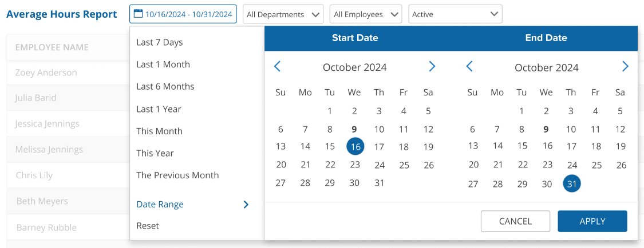Pick day 1 in End Date calendar
Image resolution: width=644 pixels, height=248 pixels.
pos(521,111)
